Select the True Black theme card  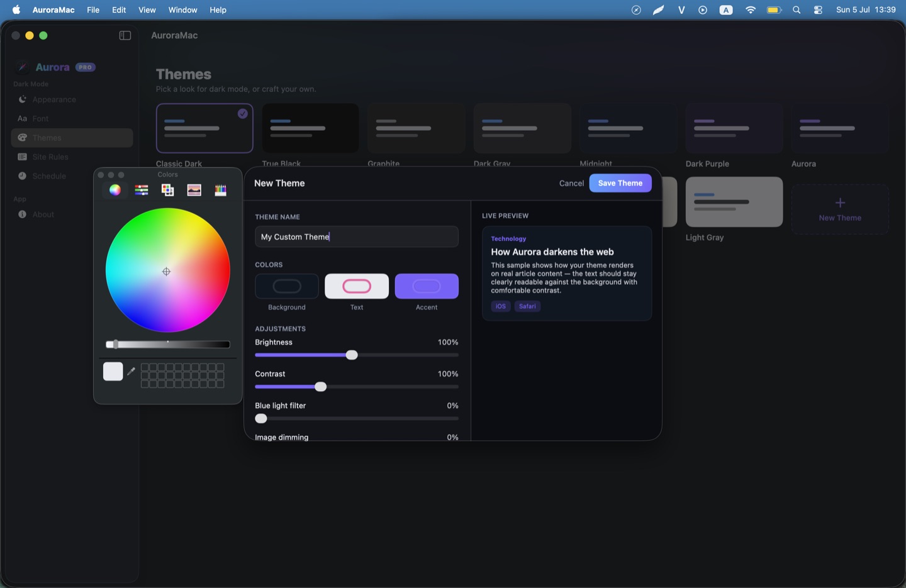coord(310,128)
